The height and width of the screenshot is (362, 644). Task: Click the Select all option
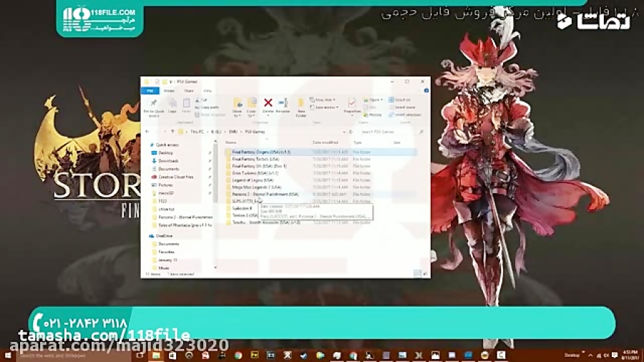[401, 100]
